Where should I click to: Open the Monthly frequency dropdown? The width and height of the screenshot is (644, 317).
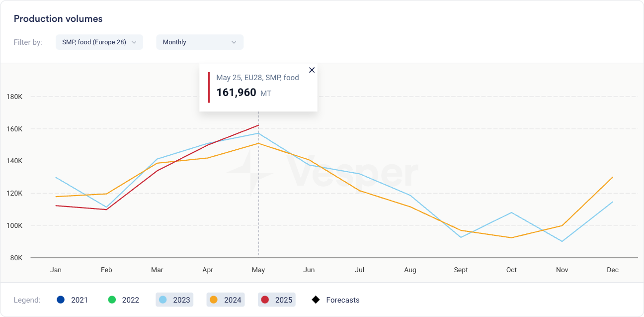click(199, 42)
